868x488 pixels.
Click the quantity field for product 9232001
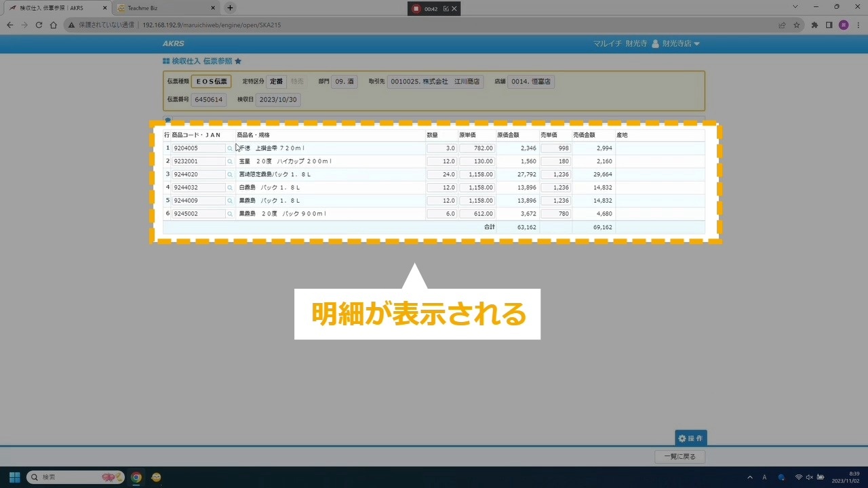coord(441,161)
